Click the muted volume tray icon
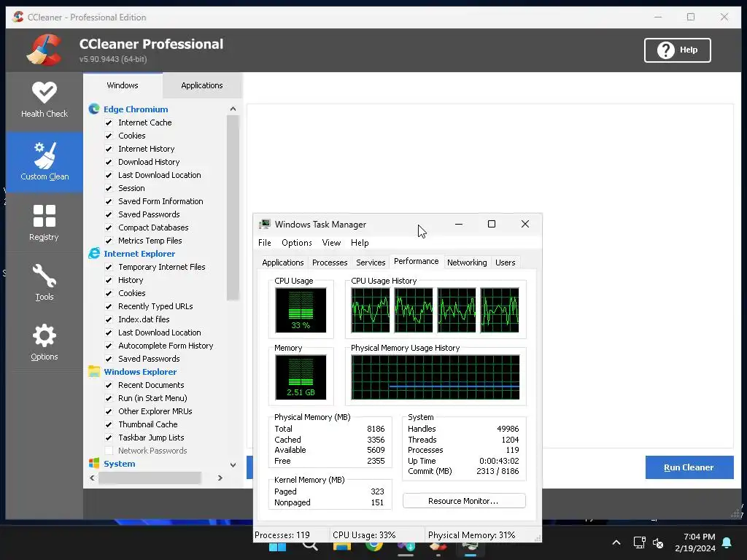This screenshot has width=747, height=560. [x=659, y=542]
